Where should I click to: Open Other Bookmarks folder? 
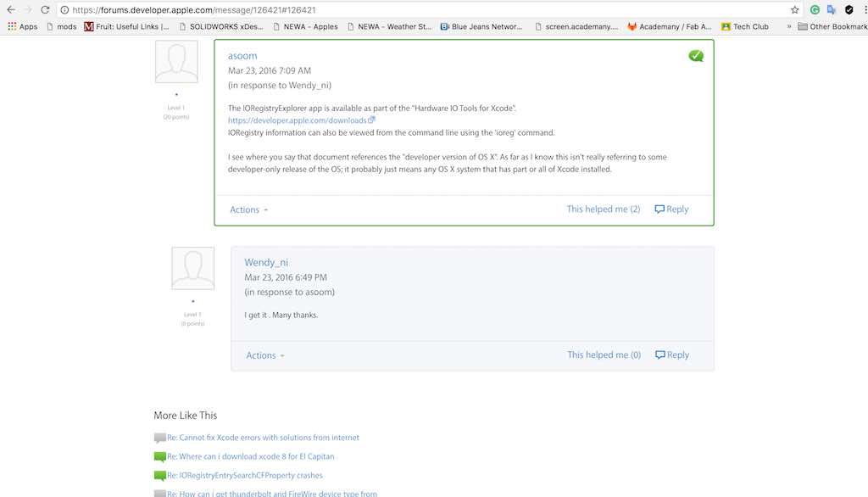[832, 26]
